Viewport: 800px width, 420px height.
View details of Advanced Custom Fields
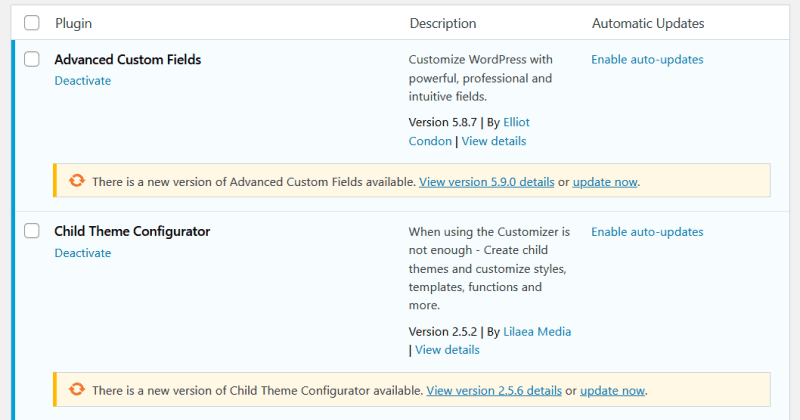[x=493, y=141]
